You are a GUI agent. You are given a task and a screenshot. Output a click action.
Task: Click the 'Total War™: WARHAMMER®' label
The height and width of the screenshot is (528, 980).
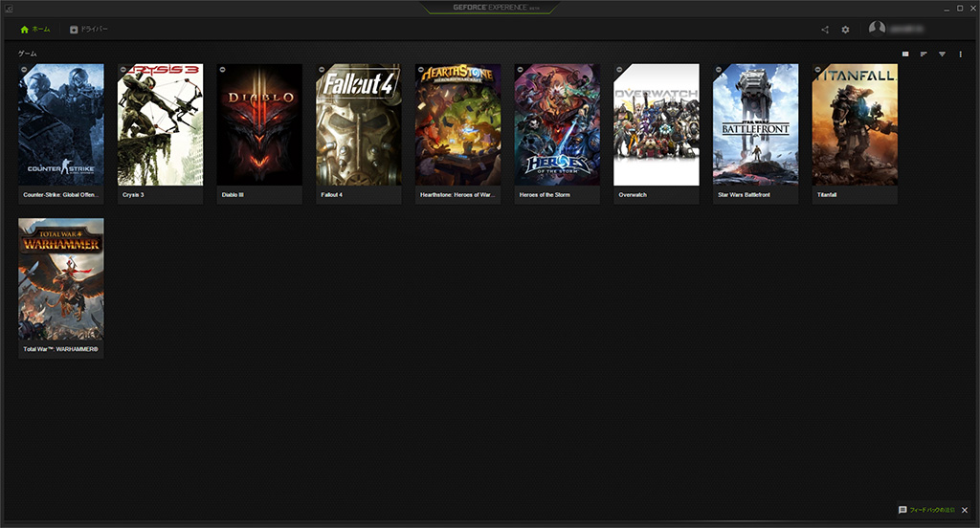click(x=60, y=349)
